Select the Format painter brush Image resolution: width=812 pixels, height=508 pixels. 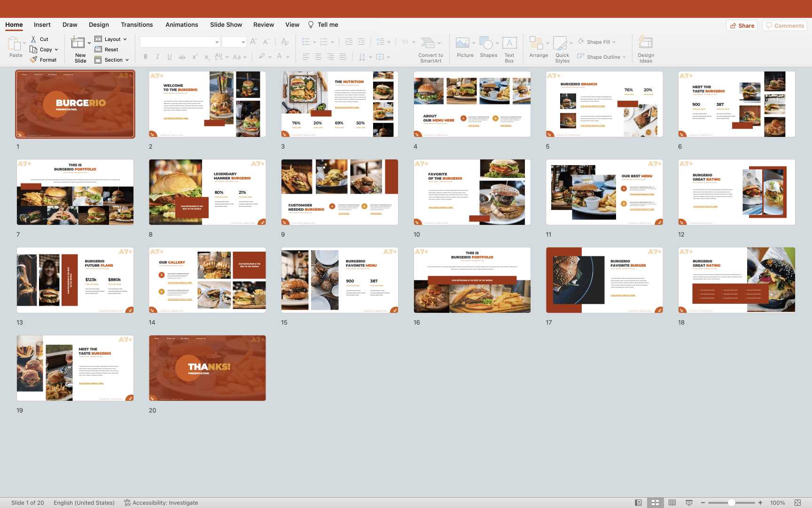(x=34, y=60)
